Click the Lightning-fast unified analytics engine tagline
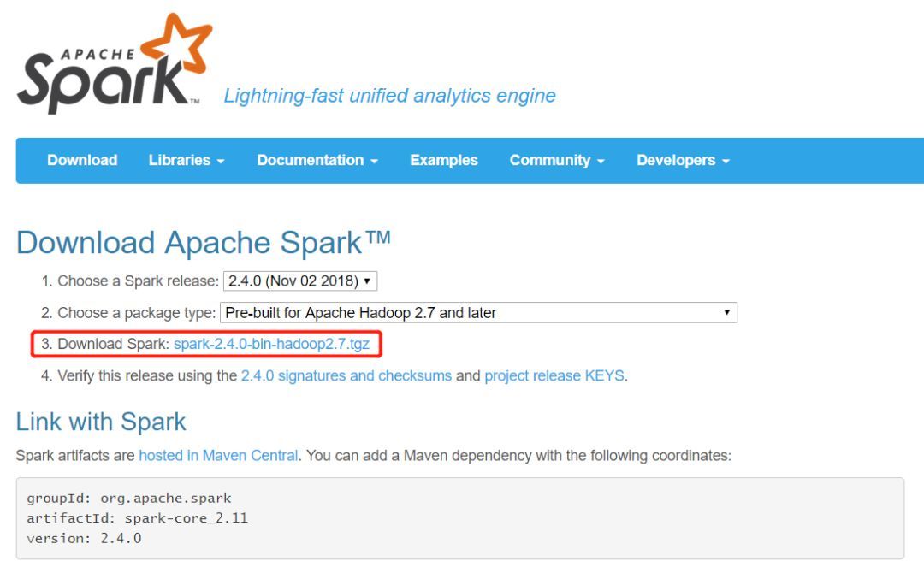The image size is (924, 573). 389,96
